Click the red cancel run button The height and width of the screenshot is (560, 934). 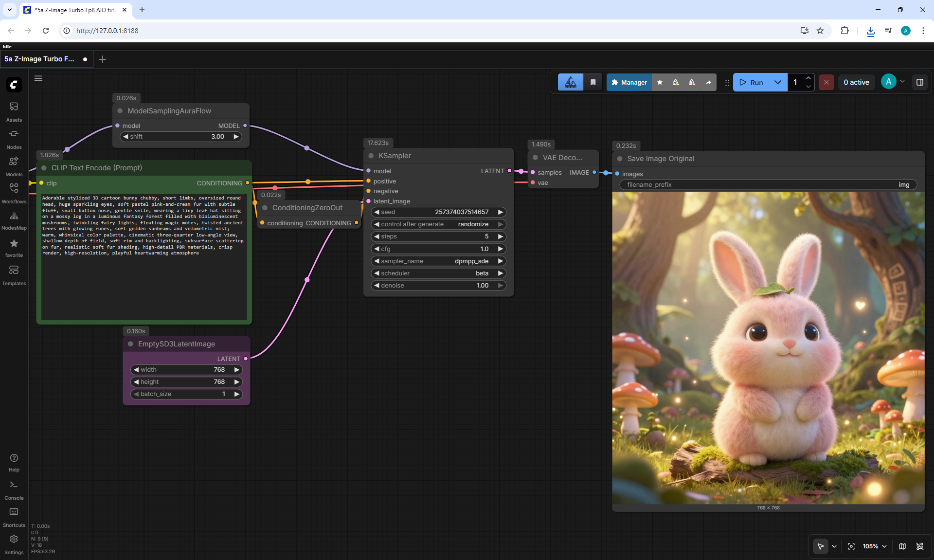tap(826, 82)
